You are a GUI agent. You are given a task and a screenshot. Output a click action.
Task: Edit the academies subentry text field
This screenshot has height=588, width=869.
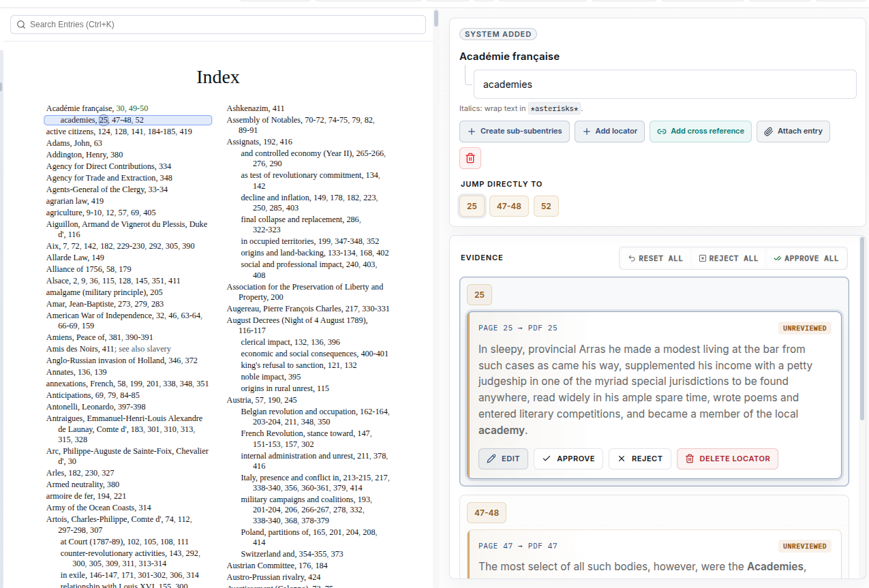click(665, 84)
